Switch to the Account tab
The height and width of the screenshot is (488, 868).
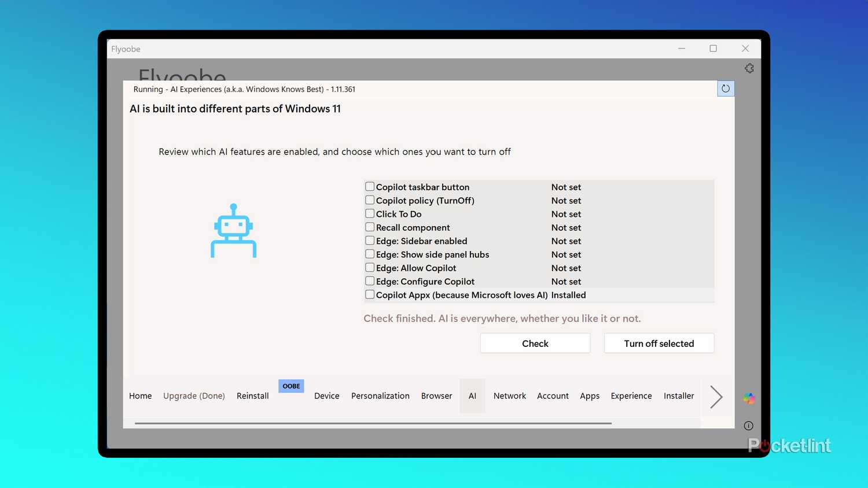[x=553, y=396]
